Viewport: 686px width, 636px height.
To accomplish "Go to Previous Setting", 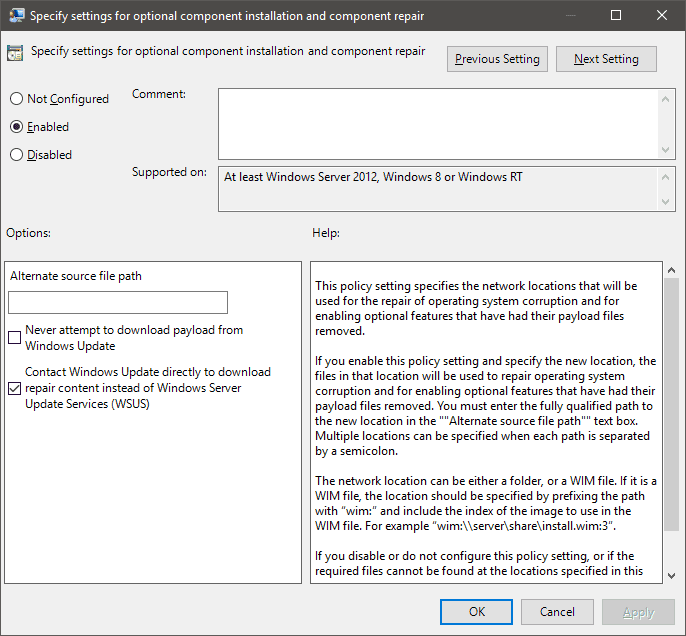I will click(497, 59).
